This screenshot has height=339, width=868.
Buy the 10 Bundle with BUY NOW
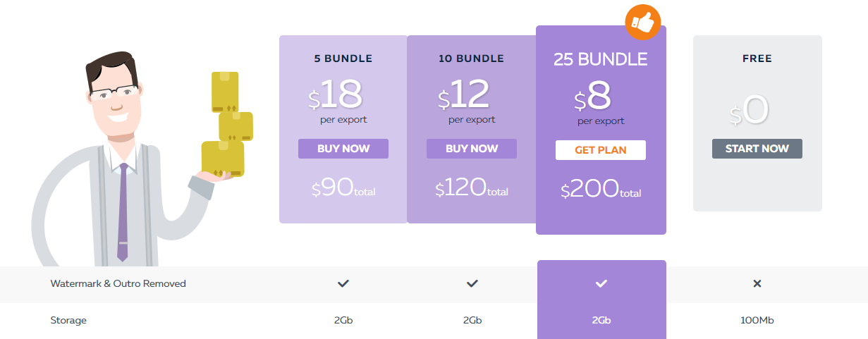coord(472,149)
